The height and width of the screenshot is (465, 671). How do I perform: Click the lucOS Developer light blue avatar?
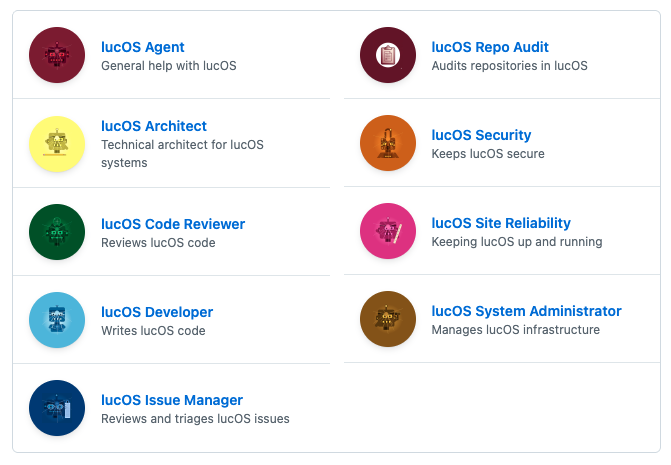point(57,320)
